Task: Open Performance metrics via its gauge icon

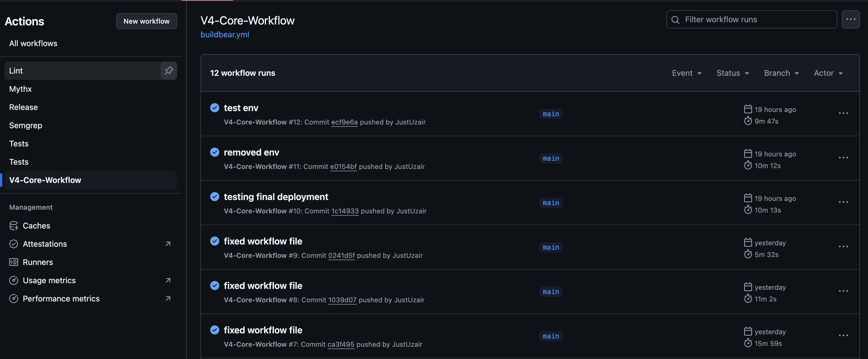Action: point(14,298)
